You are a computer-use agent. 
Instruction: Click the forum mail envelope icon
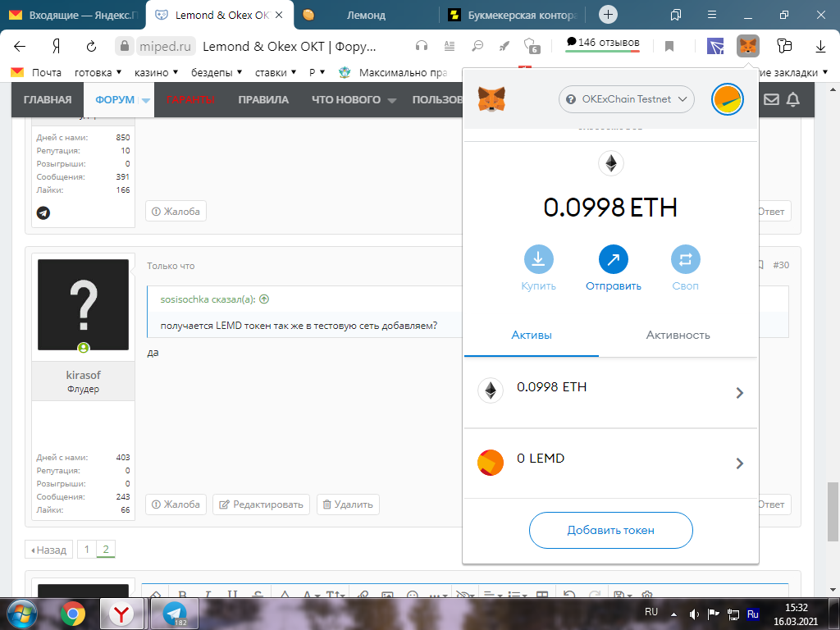[x=771, y=99]
